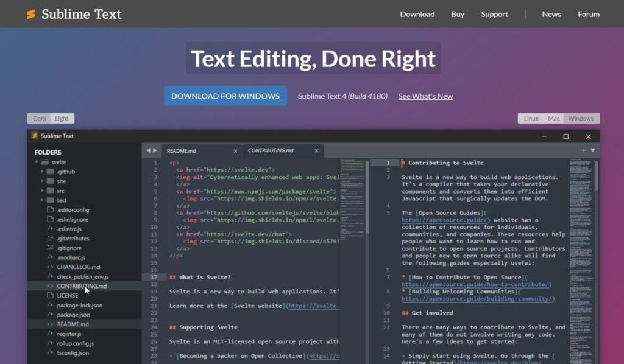The image size is (624, 364).
Task: Go to previous tab with left arrow
Action: click(148, 150)
